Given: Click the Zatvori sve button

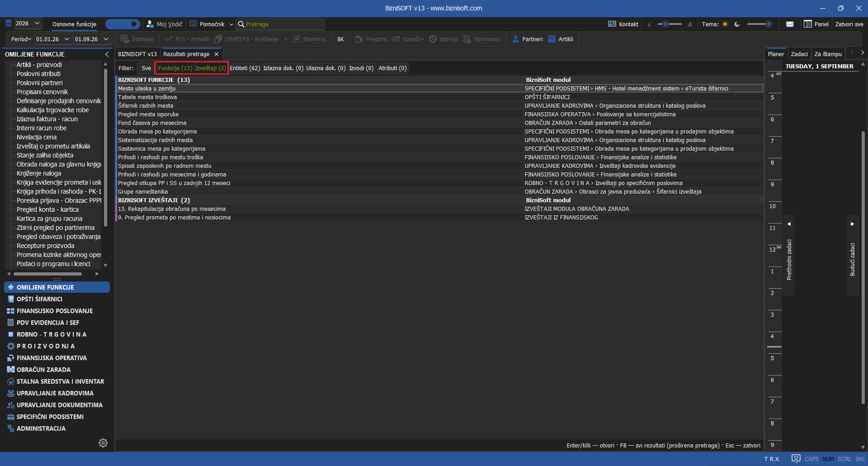Looking at the screenshot, I should click(x=849, y=24).
